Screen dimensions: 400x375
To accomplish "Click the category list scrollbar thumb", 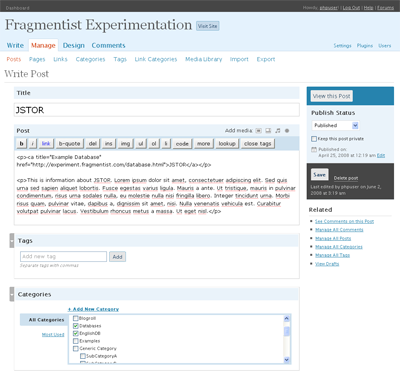I will (x=287, y=331).
